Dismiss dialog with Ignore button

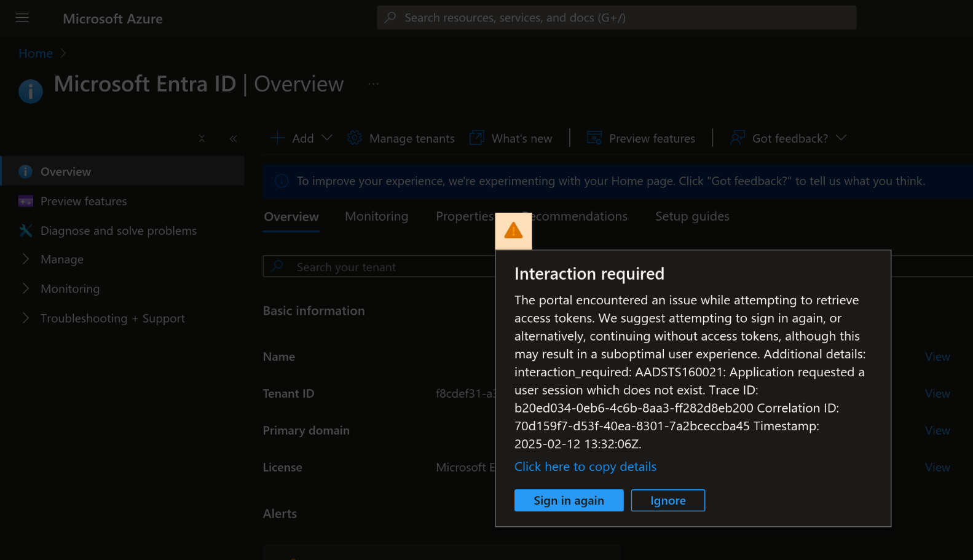(668, 500)
